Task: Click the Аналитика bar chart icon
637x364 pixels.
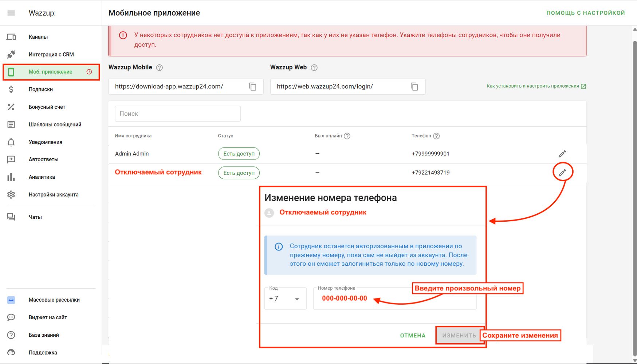Action: tap(11, 177)
